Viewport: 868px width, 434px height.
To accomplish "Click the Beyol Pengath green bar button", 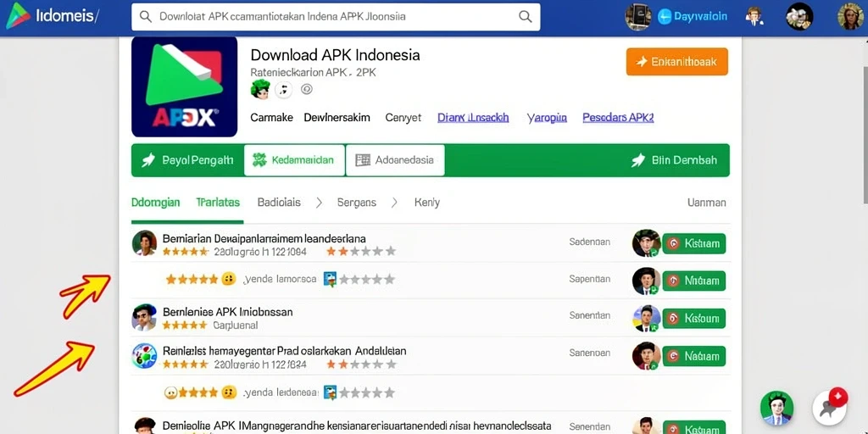I will (187, 160).
